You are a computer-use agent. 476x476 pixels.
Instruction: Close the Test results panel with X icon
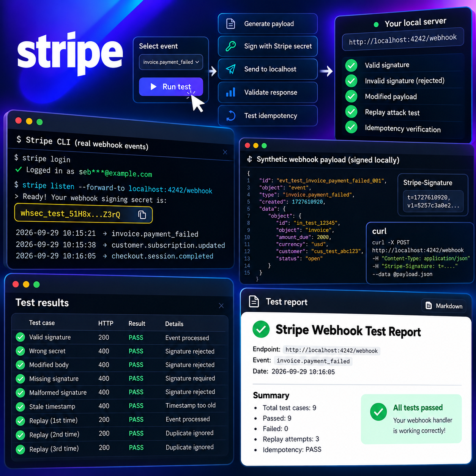coord(221,306)
